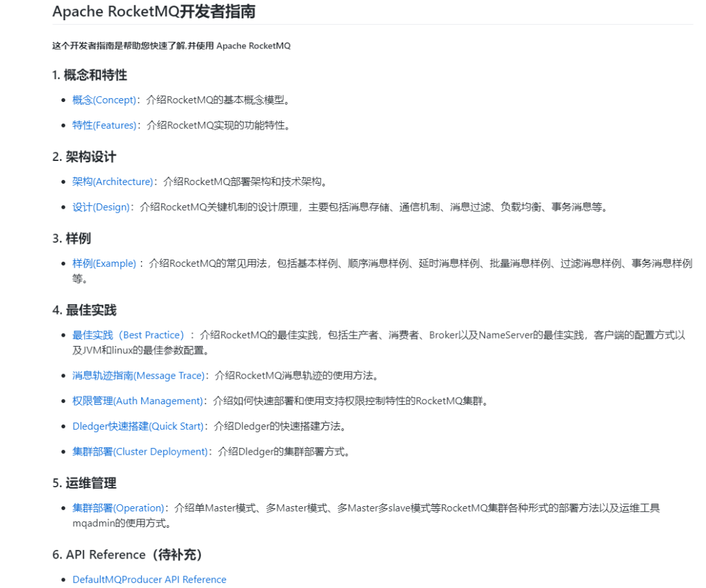706x588 pixels.
Task: Open Dledger快速搭建(Quick Start) link
Action: (138, 426)
